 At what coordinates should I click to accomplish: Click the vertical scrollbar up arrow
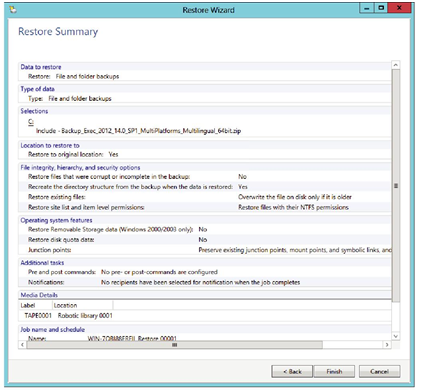(396, 65)
